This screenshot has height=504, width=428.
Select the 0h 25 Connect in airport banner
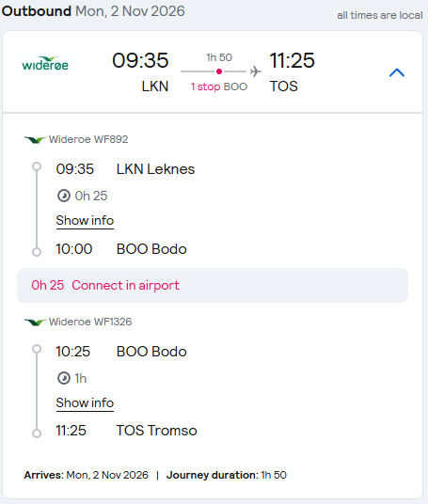coord(213,286)
